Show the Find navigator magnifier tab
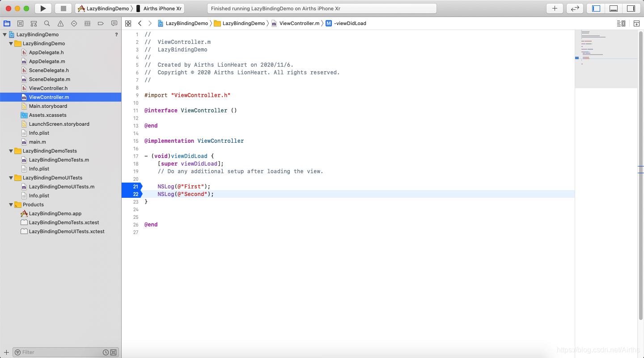Viewport: 644px width, 358px height. coord(47,23)
